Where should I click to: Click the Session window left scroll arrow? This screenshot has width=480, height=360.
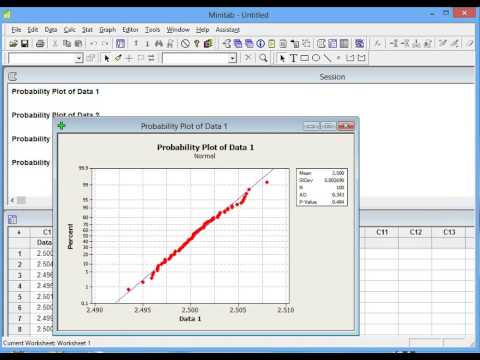[12, 200]
